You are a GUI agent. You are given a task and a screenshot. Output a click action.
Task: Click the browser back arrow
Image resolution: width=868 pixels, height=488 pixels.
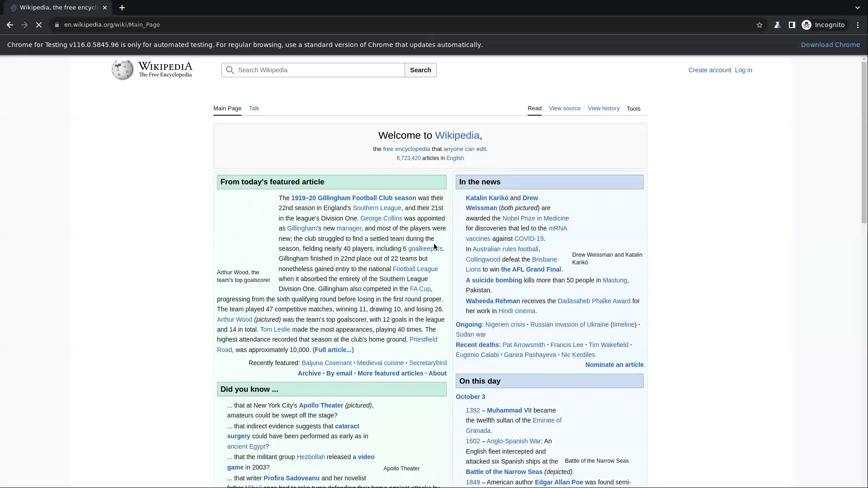coord(10,25)
